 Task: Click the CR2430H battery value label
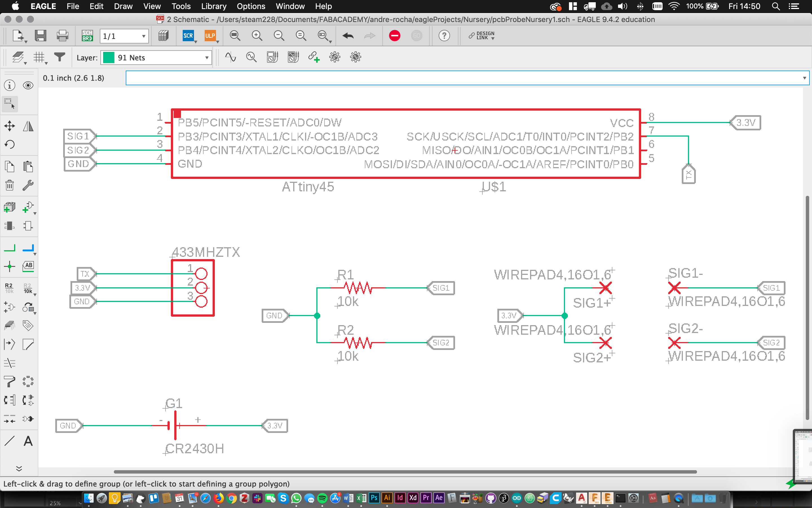coord(195,448)
